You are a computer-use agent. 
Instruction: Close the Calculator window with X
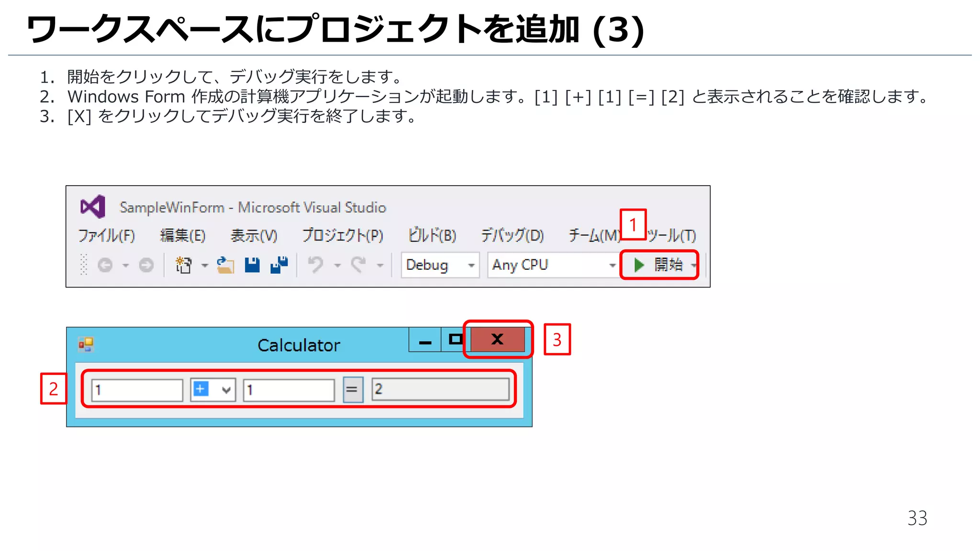(x=498, y=339)
